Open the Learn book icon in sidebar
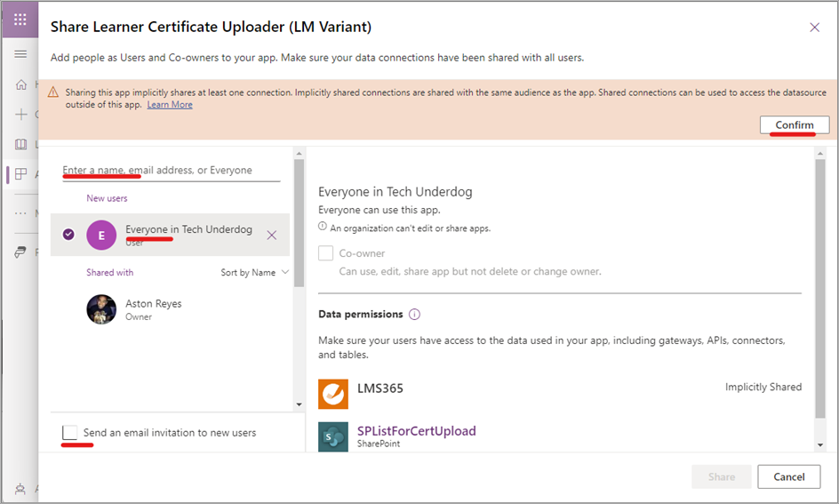 tap(21, 144)
